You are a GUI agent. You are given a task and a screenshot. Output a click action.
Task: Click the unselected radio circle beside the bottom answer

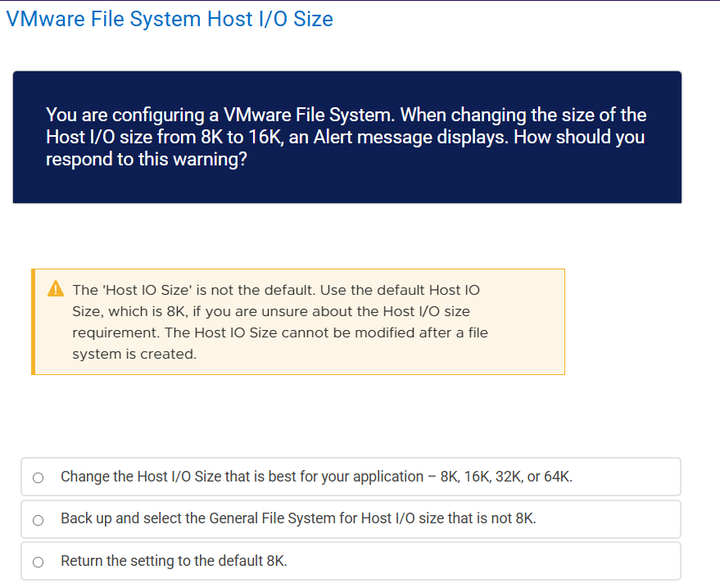[x=37, y=562]
